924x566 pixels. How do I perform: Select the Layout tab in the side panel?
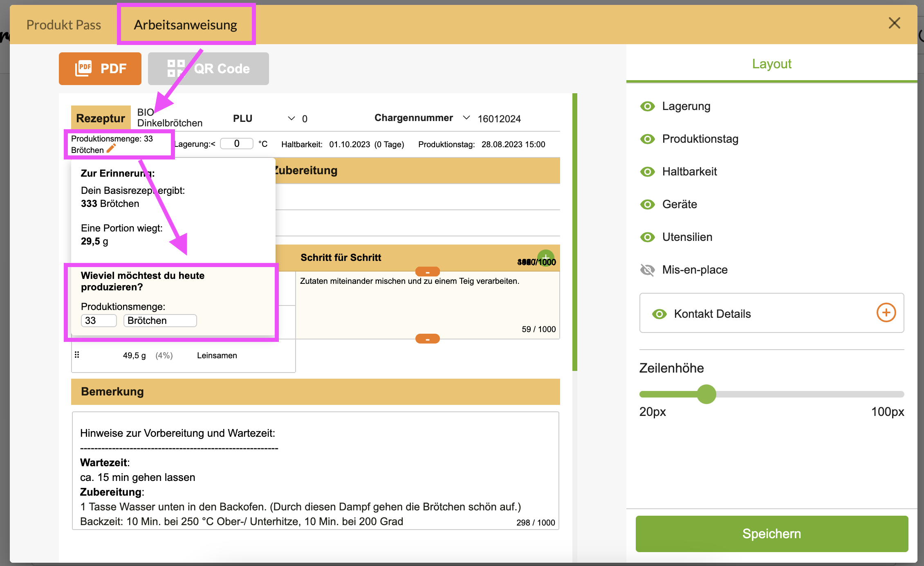(771, 64)
